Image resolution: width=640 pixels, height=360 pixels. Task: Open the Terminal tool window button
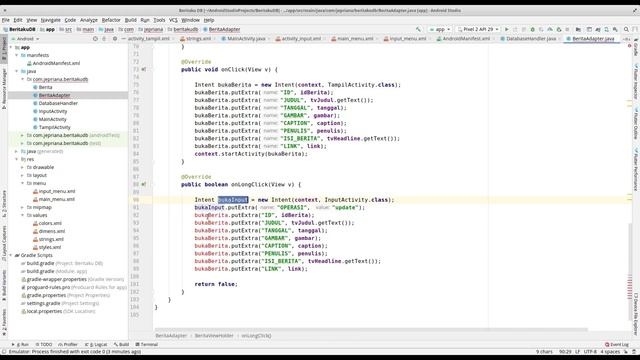147,344
